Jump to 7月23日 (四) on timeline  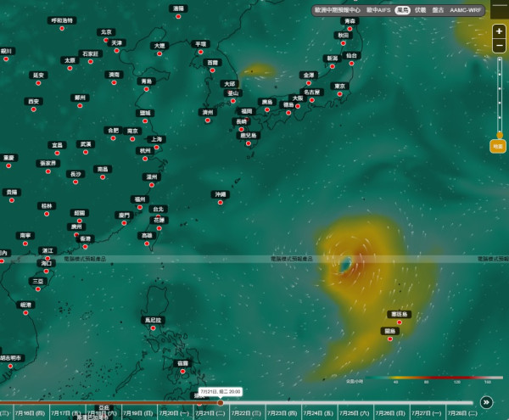[x=282, y=413]
